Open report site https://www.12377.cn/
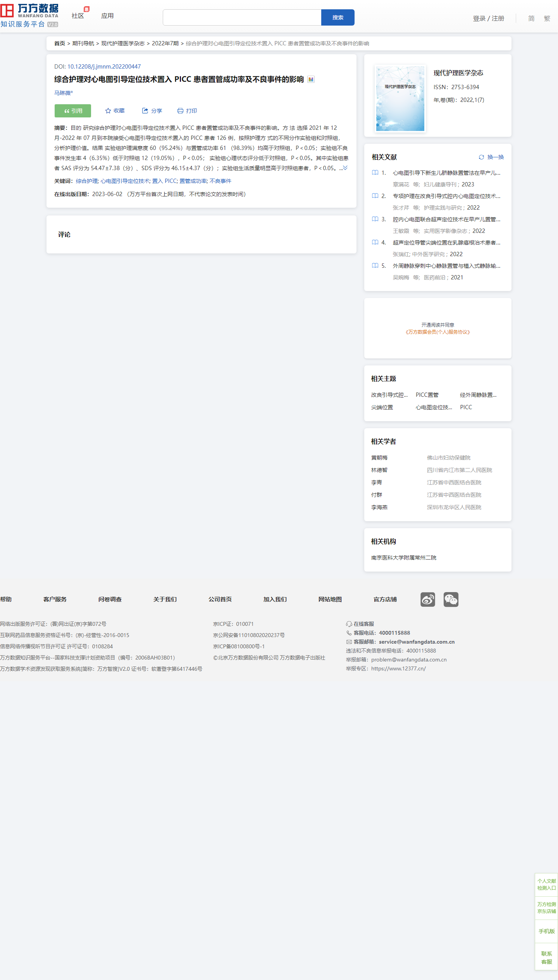Image resolution: width=558 pixels, height=980 pixels. pos(398,668)
